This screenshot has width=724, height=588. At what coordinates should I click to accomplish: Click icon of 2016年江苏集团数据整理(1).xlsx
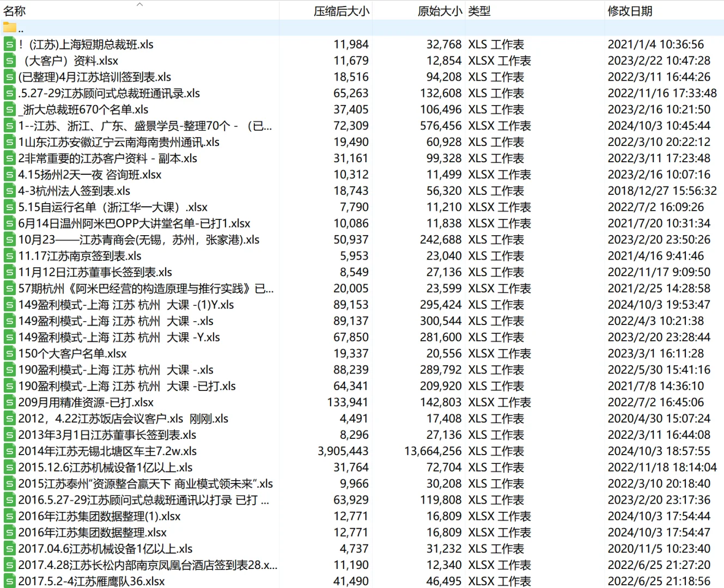[x=10, y=516]
